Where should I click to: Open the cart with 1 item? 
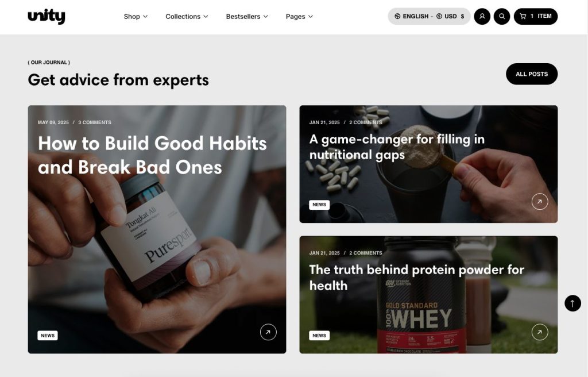(x=536, y=17)
